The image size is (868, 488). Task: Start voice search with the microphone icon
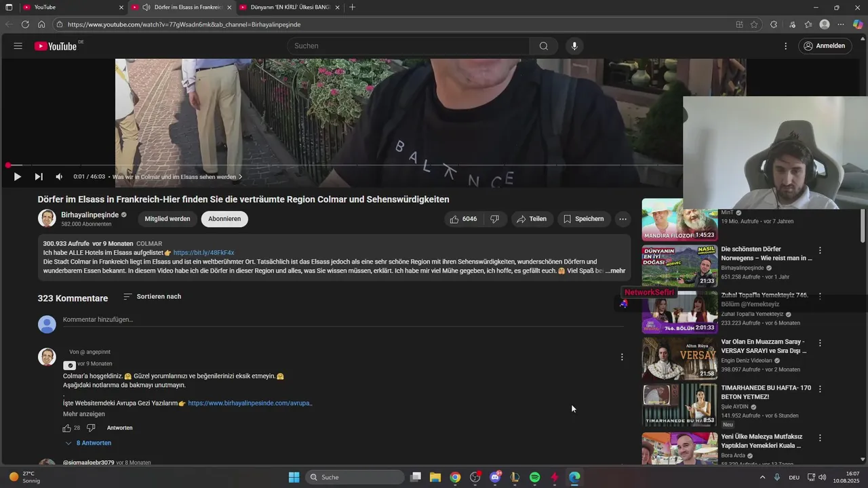(574, 46)
